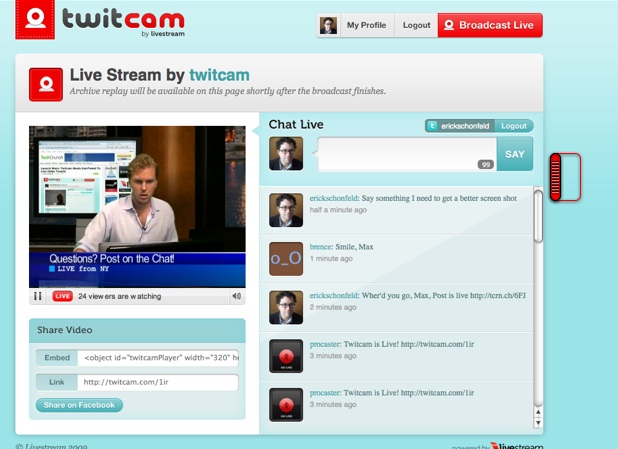
Task: Open My Profile
Action: pos(367,25)
